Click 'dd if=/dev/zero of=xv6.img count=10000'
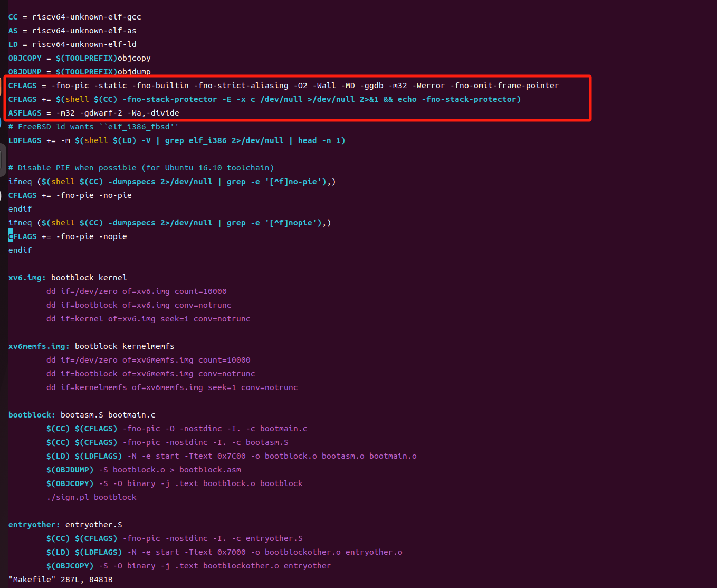717x588 pixels. [x=137, y=291]
